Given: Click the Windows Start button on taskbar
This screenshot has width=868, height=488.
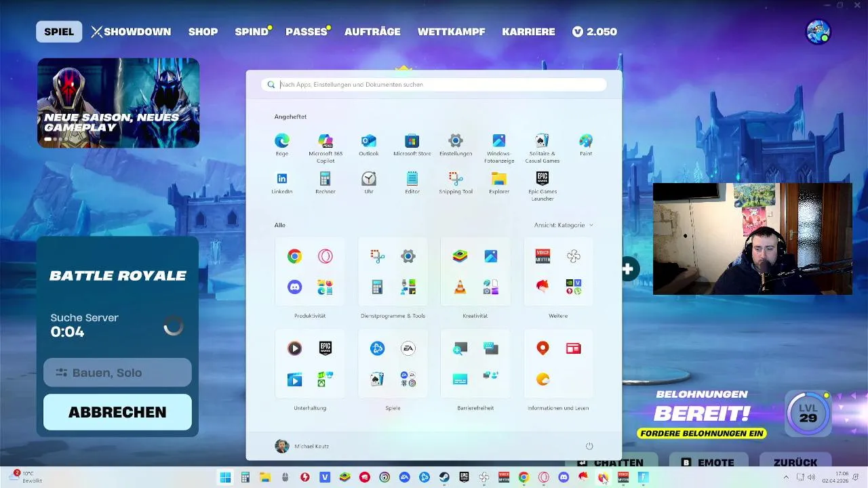Looking at the screenshot, I should coord(225,478).
